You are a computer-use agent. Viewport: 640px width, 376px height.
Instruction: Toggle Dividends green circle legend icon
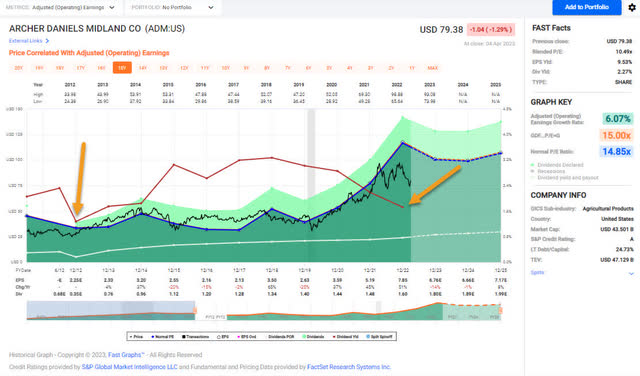coord(304,336)
